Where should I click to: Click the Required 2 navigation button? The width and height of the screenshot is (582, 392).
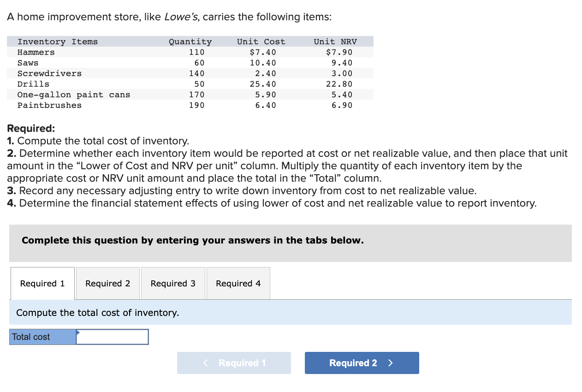coord(362,363)
